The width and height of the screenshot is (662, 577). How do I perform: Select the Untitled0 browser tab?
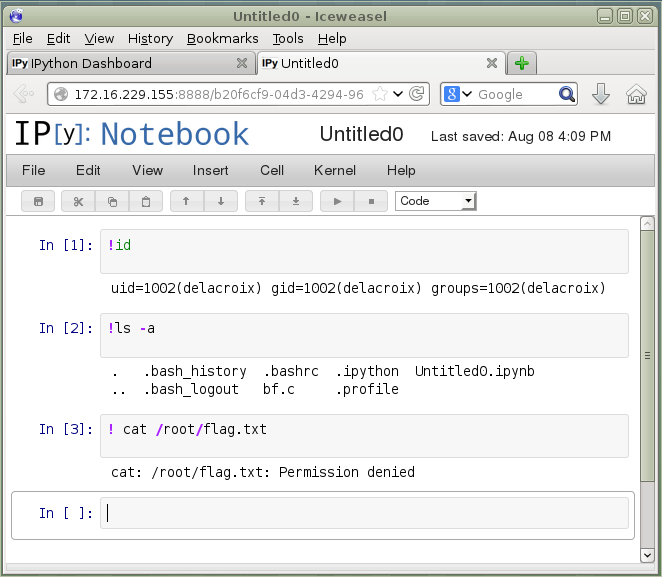click(x=381, y=63)
